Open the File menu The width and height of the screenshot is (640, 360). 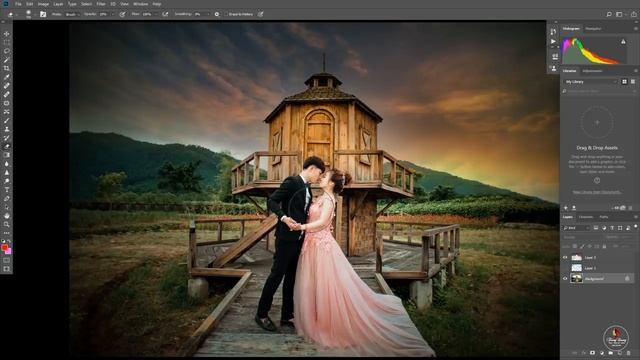pyautogui.click(x=18, y=4)
